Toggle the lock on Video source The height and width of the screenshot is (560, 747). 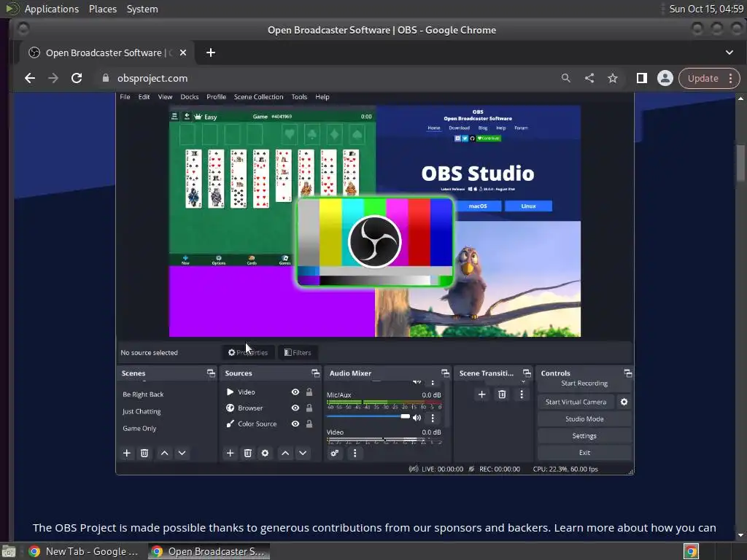pyautogui.click(x=309, y=392)
